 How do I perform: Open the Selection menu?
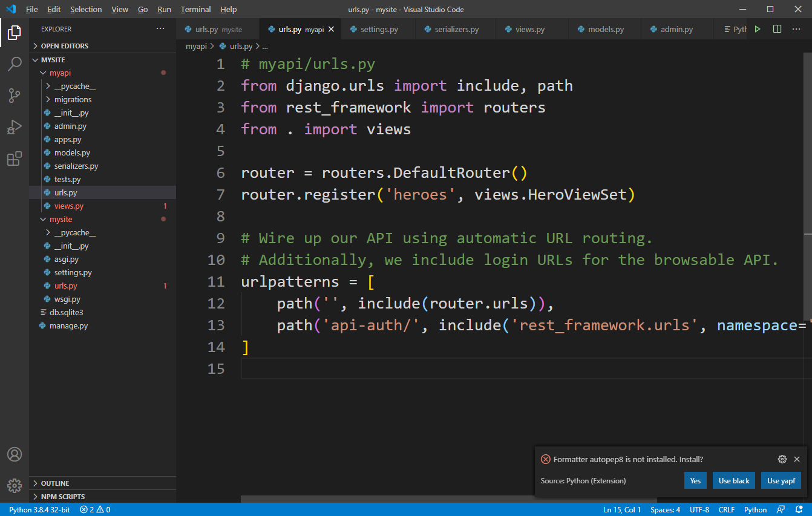click(86, 10)
